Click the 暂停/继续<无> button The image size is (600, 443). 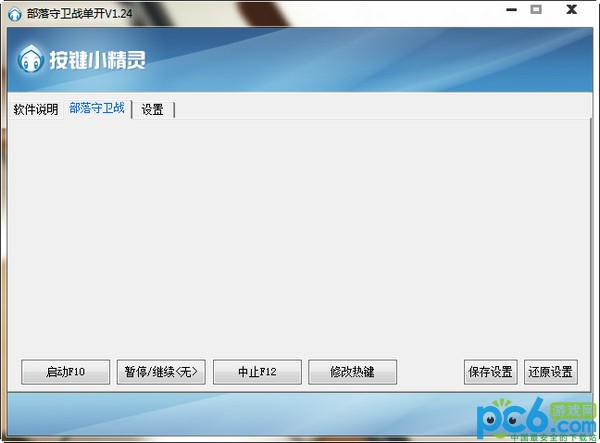[161, 372]
